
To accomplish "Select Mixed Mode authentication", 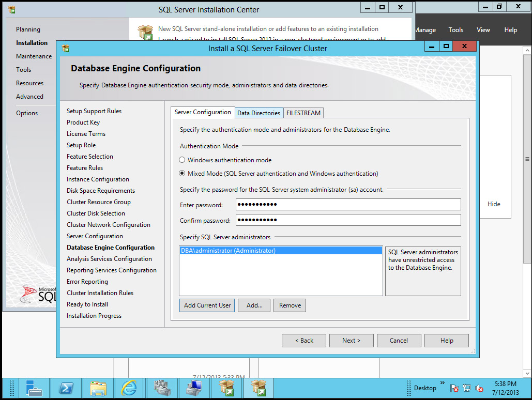I will coord(182,173).
